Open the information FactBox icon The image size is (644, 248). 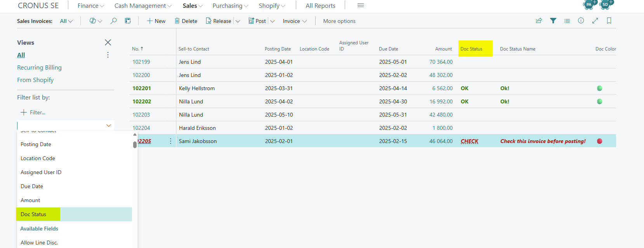[581, 21]
